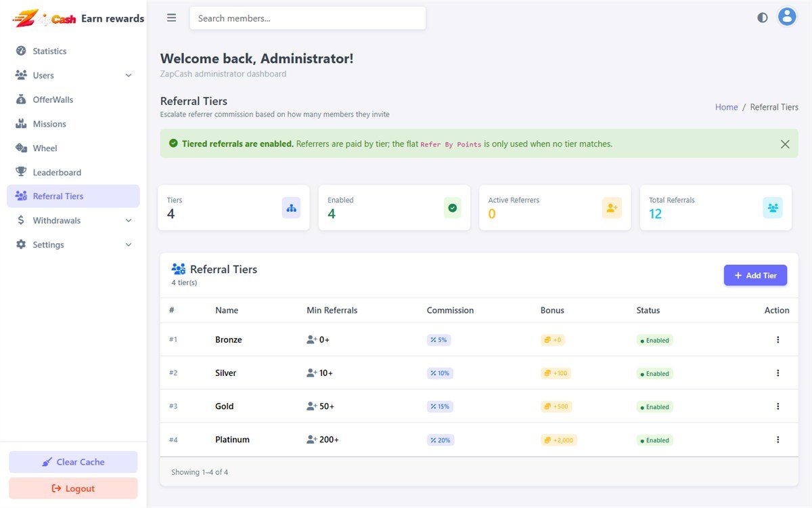Go to OfferWalls page
Screen dimensions: 812x508
tap(73, 100)
